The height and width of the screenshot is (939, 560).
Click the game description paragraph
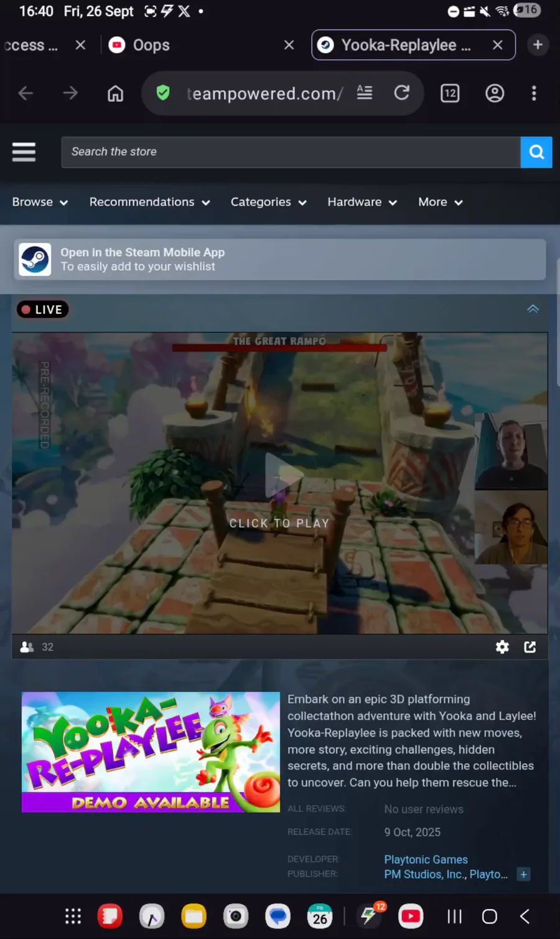click(x=412, y=741)
